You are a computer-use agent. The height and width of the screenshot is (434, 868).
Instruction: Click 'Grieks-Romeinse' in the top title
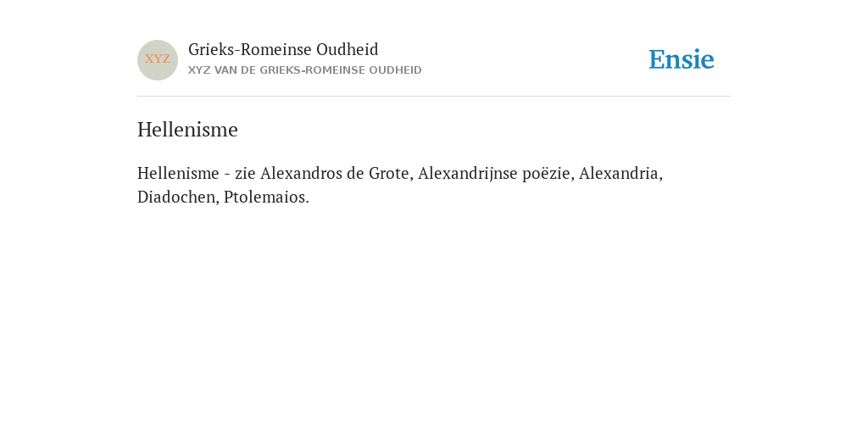click(x=250, y=50)
